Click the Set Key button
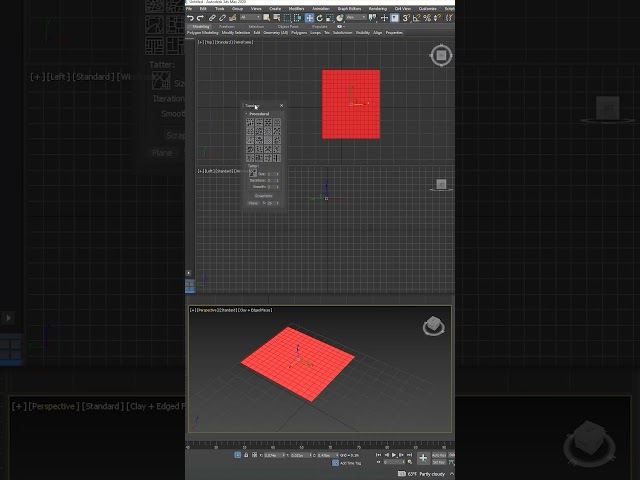This screenshot has width=640, height=480. point(439,462)
